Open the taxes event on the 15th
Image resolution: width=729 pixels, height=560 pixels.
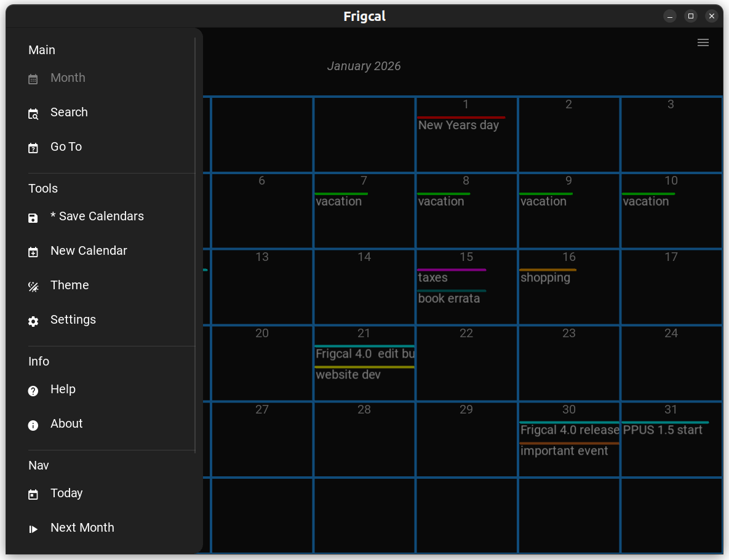(433, 278)
